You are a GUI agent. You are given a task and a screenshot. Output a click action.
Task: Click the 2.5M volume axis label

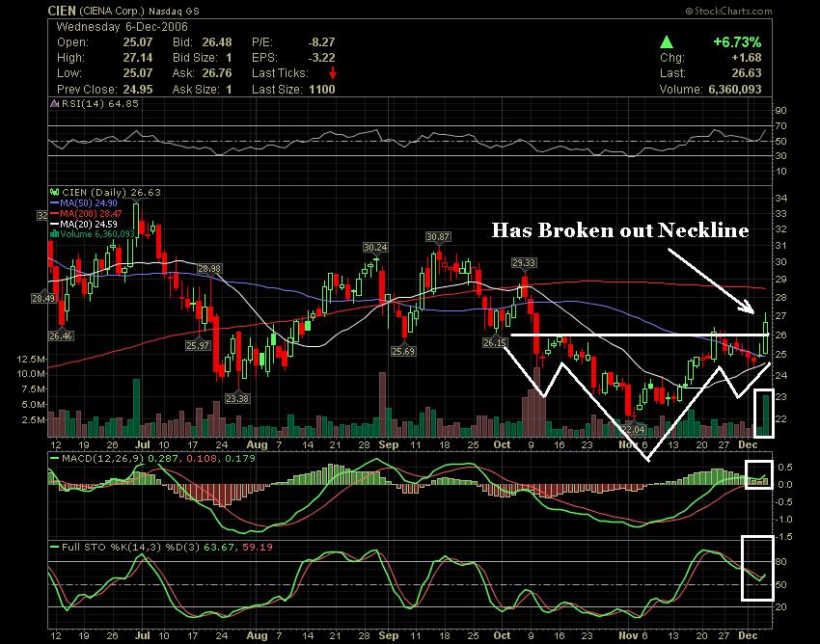click(34, 419)
